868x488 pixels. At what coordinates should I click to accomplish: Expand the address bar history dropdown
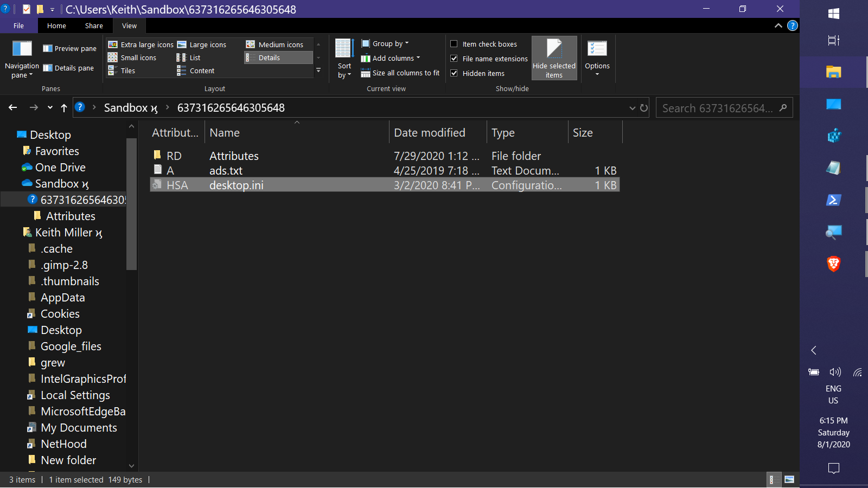coord(632,107)
